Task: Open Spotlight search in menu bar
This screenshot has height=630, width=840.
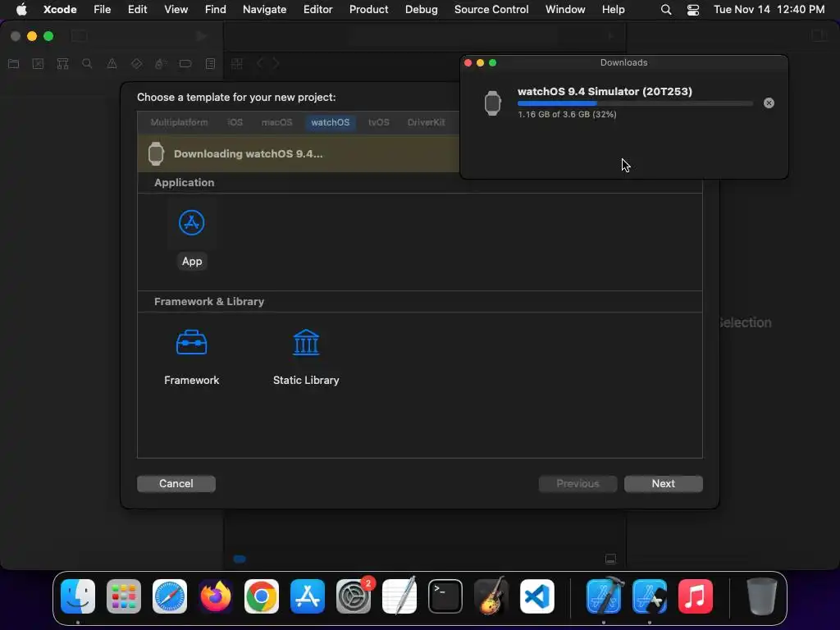Action: coord(666,10)
